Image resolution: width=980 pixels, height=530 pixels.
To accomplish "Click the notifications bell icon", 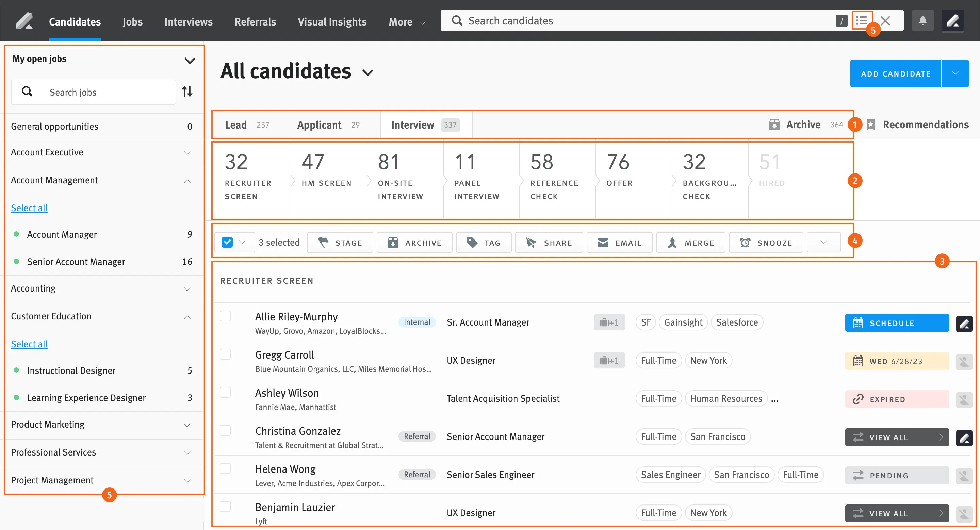I will [922, 20].
